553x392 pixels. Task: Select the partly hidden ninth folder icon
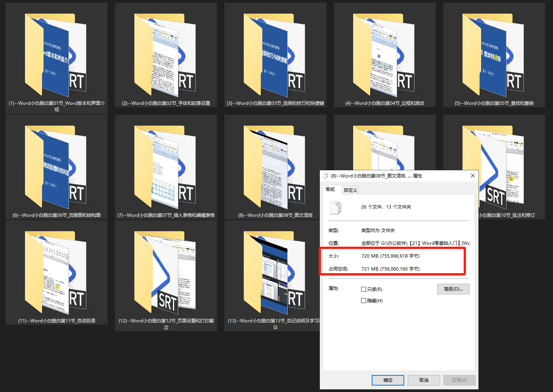384,148
